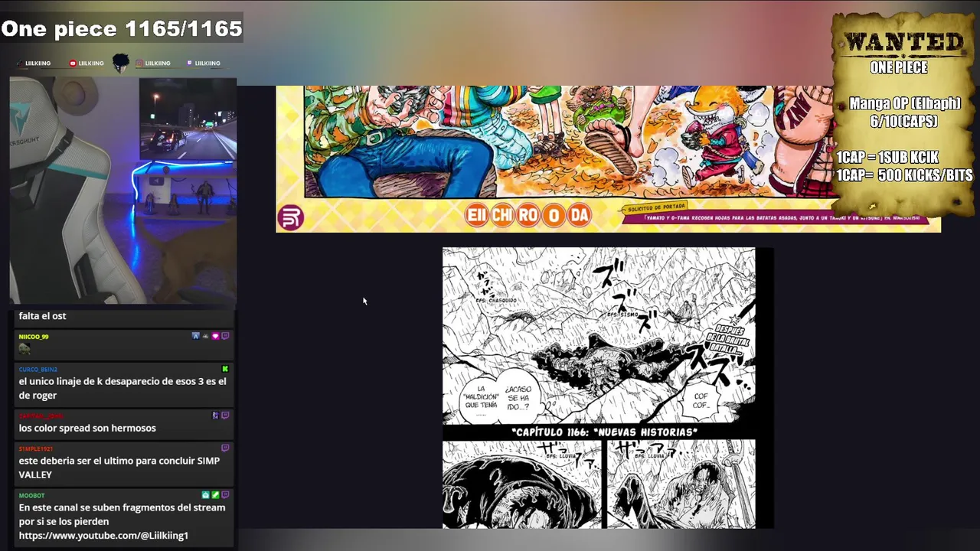This screenshot has width=980, height=551.
Task: Click the Twitch badge on NIICOO_99's message
Action: click(x=225, y=336)
